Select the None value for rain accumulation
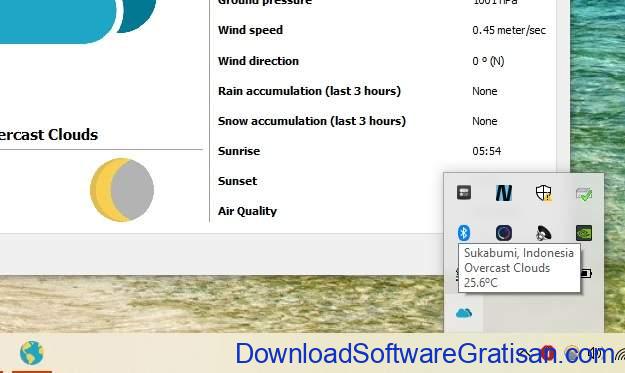Image resolution: width=625 pixels, height=373 pixels. point(485,91)
